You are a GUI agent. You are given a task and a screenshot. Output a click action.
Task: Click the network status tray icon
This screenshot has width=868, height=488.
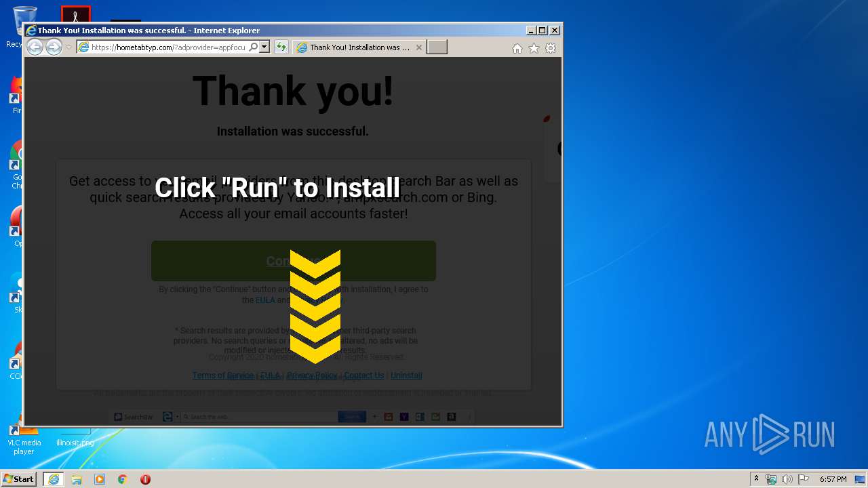[771, 479]
